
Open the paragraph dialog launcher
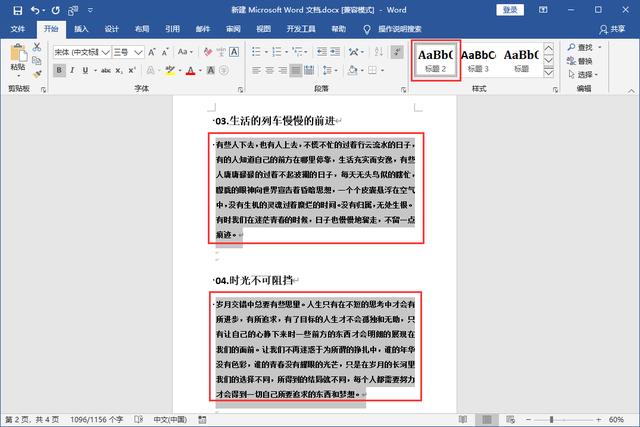403,90
